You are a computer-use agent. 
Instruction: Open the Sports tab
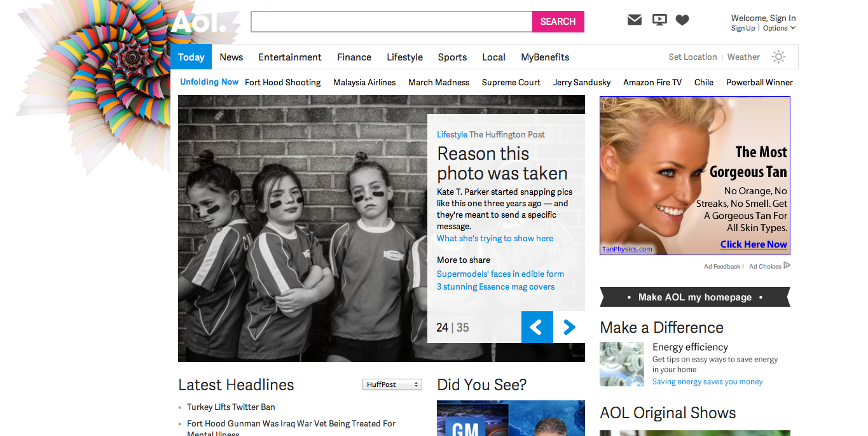pyautogui.click(x=452, y=57)
